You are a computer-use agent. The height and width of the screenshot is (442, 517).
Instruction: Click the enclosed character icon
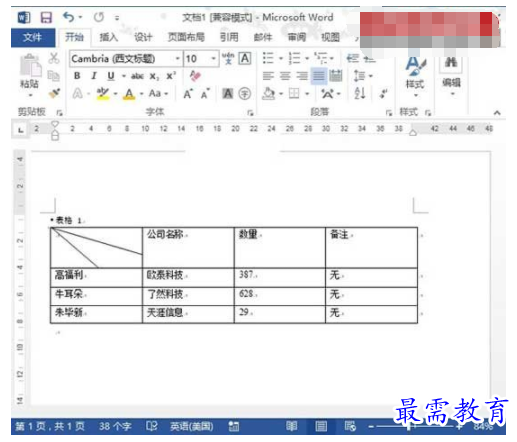[245, 94]
